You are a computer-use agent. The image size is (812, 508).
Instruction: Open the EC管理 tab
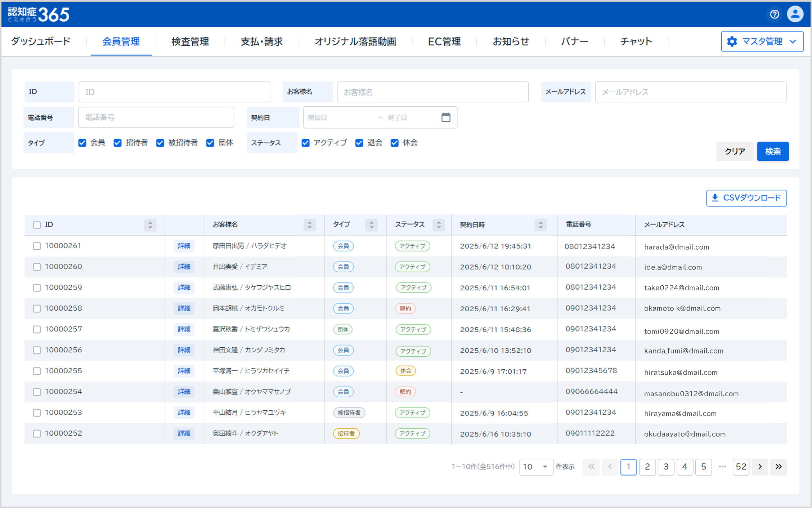click(444, 42)
